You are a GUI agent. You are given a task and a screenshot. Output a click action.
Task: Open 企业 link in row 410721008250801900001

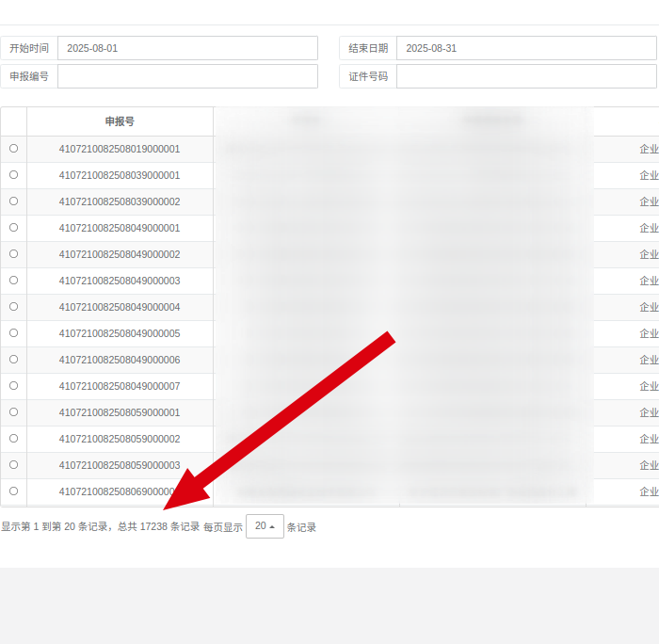649,149
